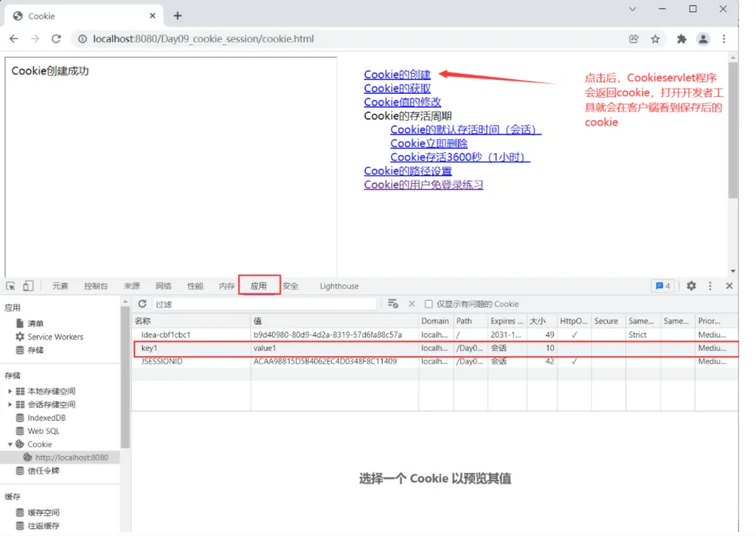Open the DevTools issues counter badge
The height and width of the screenshot is (536, 756).
(x=663, y=286)
